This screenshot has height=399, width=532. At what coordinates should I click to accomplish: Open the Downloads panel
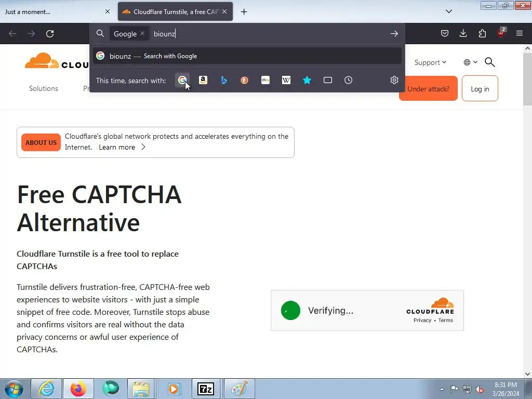[x=463, y=33]
